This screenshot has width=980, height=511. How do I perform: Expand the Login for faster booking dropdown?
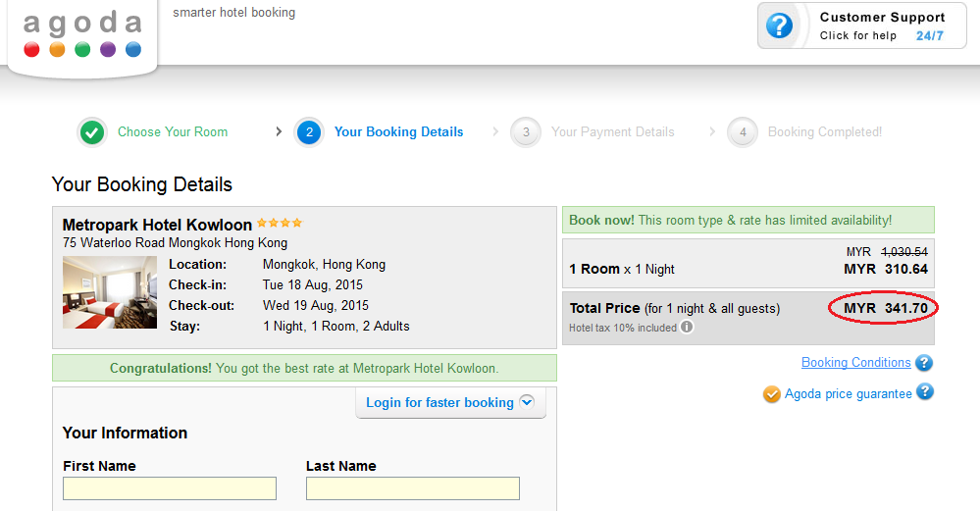point(526,402)
